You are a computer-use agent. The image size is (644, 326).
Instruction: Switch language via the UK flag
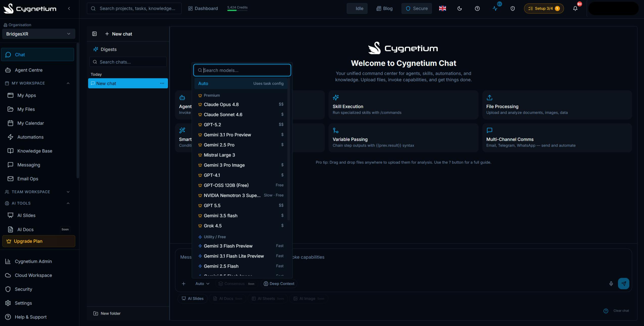coord(442,9)
